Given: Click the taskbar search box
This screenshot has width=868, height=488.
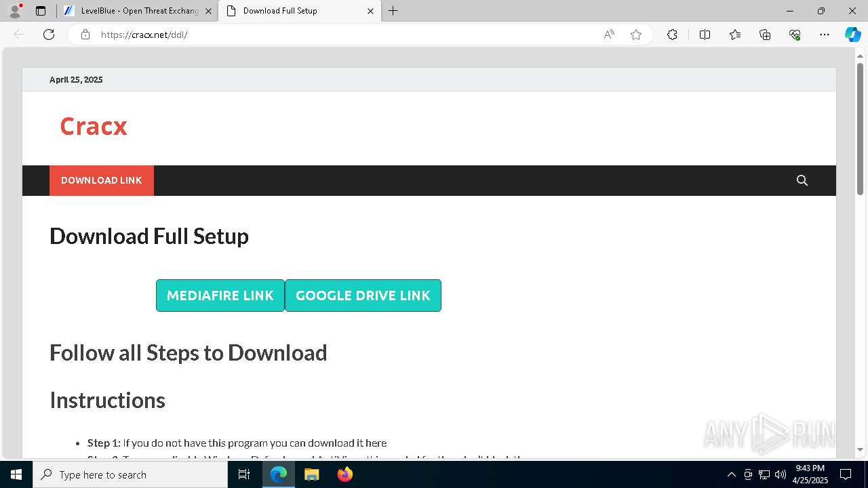Looking at the screenshot, I should tap(130, 474).
